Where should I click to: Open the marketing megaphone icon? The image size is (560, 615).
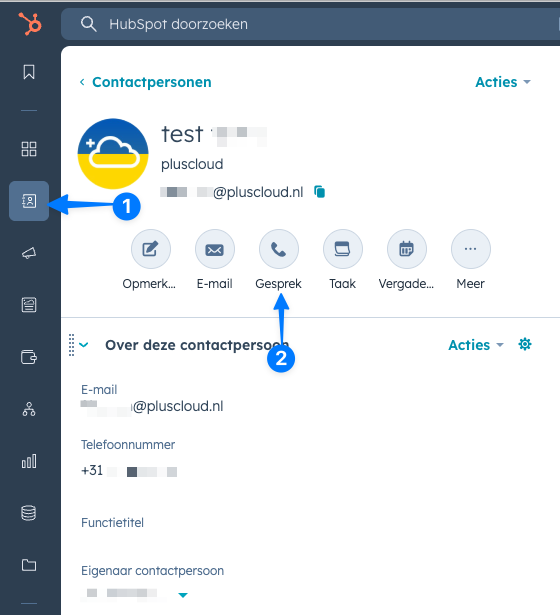point(29,253)
